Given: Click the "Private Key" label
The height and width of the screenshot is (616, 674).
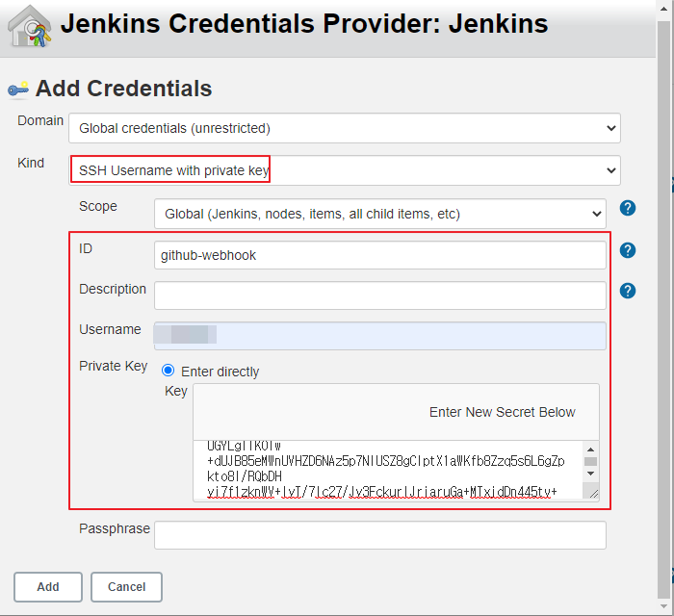Looking at the screenshot, I should pyautogui.click(x=113, y=366).
